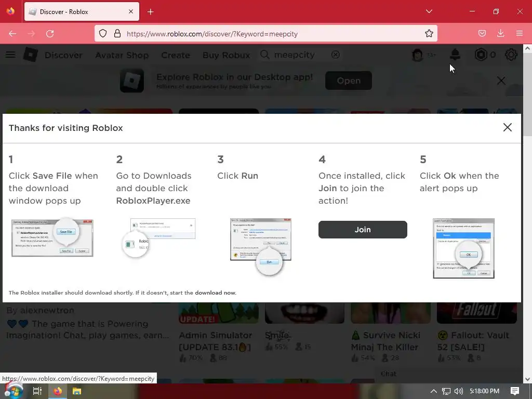Select the Discover - Roblox tab

(82, 11)
